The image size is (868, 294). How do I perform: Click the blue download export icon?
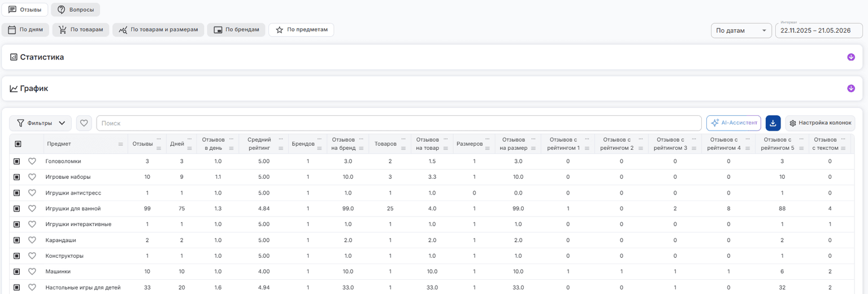[x=772, y=123]
